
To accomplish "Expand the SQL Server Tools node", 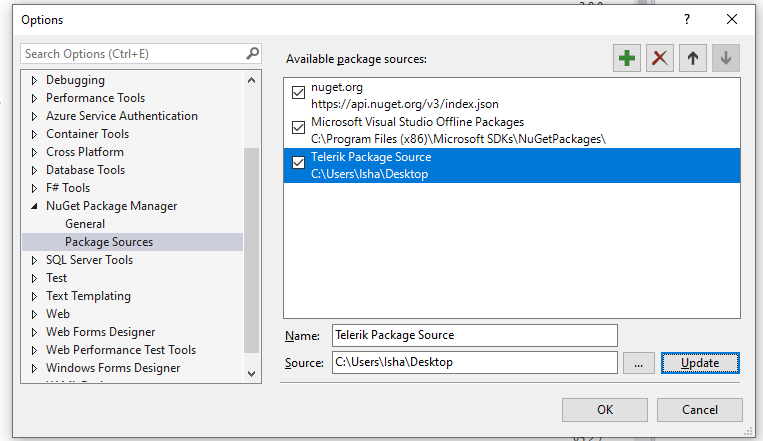I will tap(34, 260).
